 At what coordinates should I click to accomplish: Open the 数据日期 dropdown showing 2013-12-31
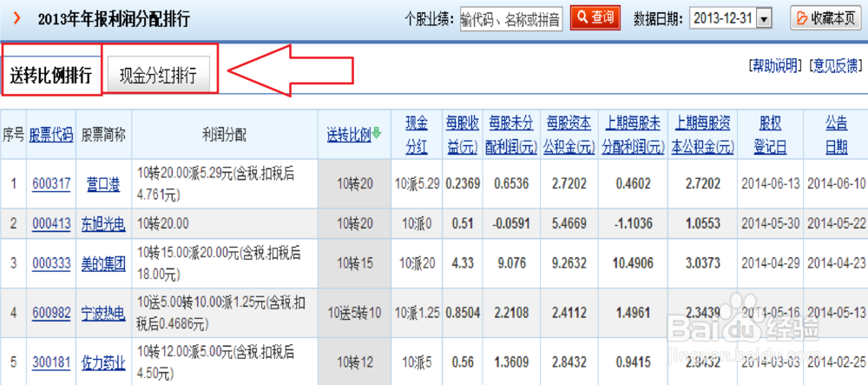[x=731, y=18]
